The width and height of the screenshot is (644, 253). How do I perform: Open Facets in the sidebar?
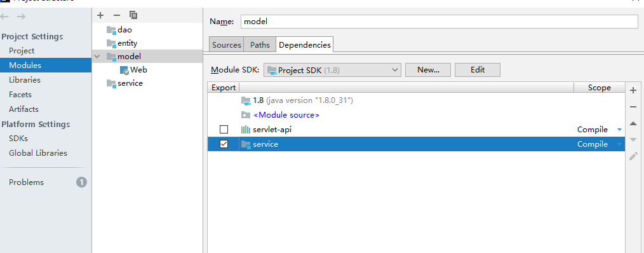20,95
